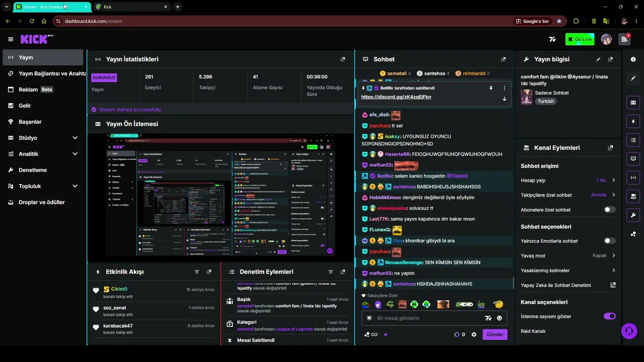Image resolution: width=644 pixels, height=362 pixels.
Task: Toggle chat widget icon in right sidebar
Action: (633, 158)
